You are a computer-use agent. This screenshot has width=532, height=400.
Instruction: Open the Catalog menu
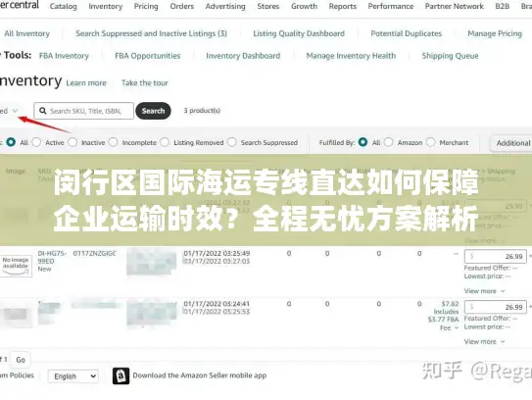(63, 7)
